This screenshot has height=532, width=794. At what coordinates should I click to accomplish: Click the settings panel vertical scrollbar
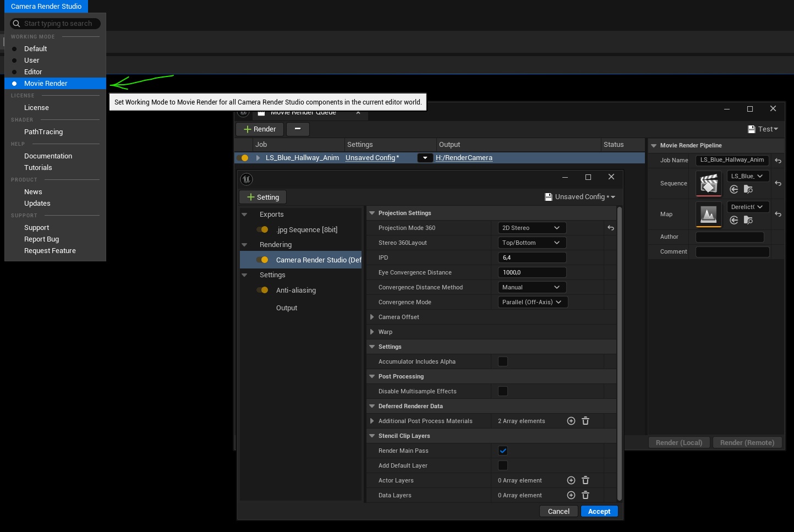tap(620, 353)
